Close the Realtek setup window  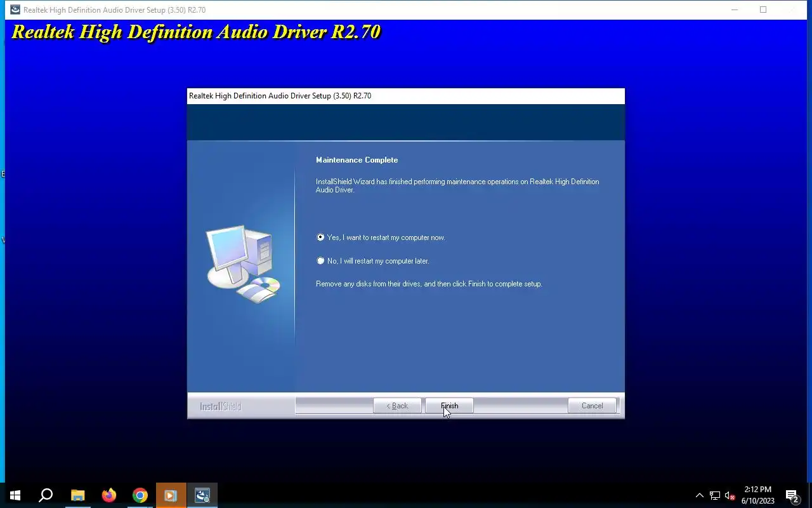792,10
